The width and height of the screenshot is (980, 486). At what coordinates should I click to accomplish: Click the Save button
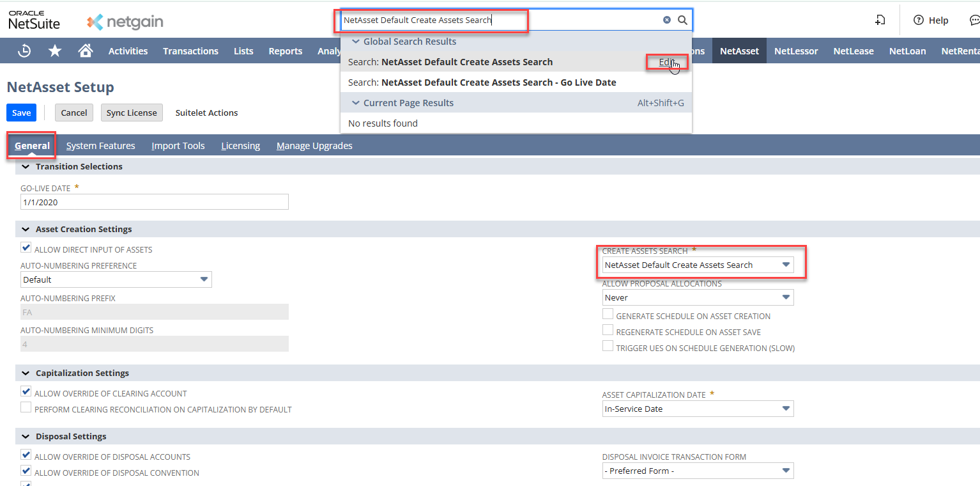coord(21,113)
